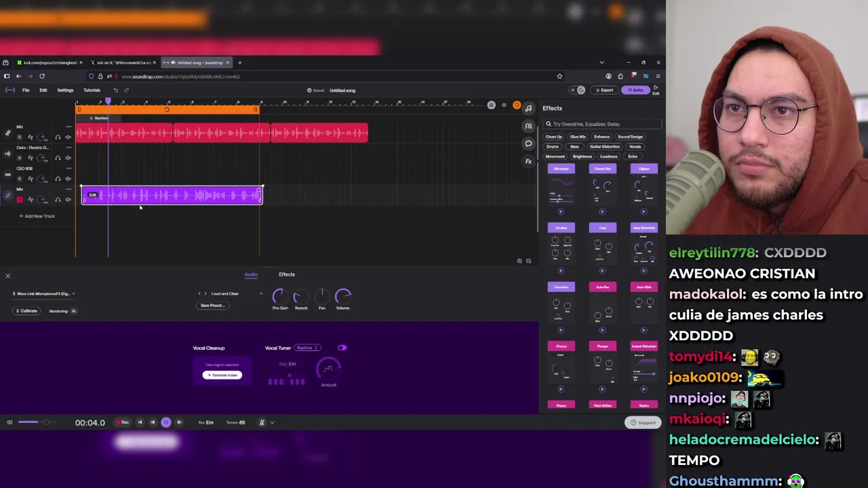Click the Invite button
868x488 pixels.
(636, 90)
